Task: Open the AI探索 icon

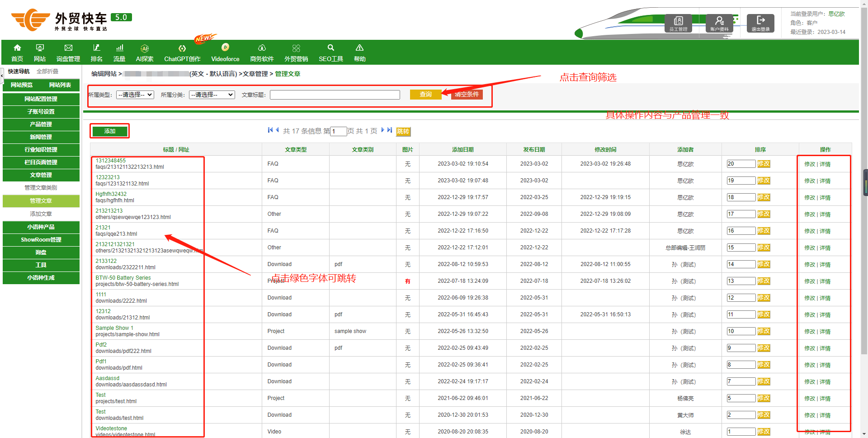Action: (x=145, y=48)
